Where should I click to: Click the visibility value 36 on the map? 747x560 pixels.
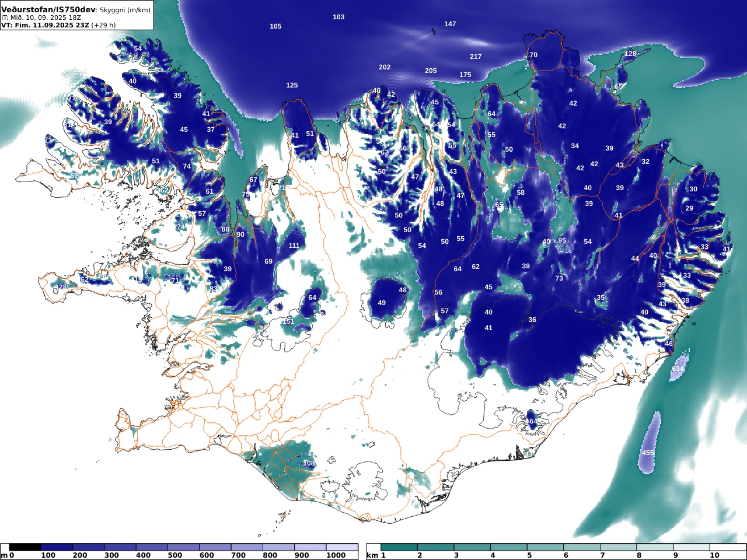point(532,320)
